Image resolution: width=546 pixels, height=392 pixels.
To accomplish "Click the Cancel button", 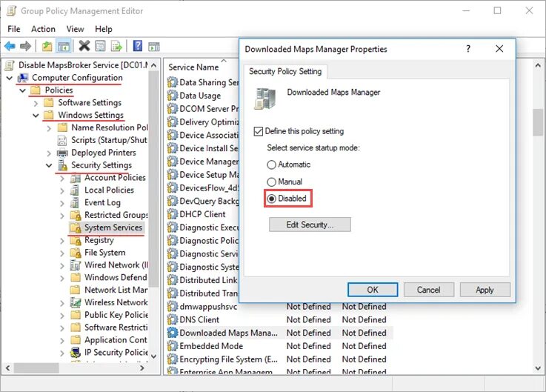I will [429, 290].
